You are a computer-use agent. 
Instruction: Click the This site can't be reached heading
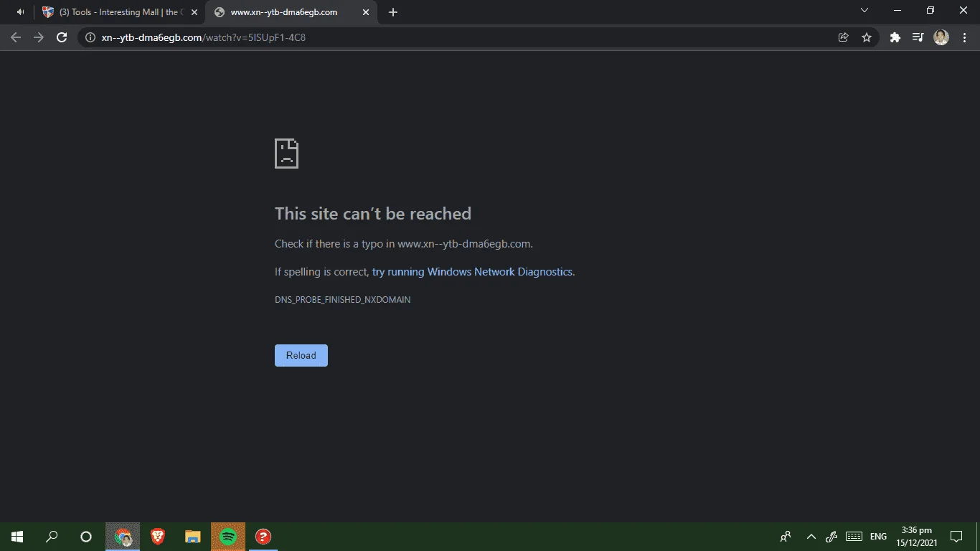click(x=373, y=214)
